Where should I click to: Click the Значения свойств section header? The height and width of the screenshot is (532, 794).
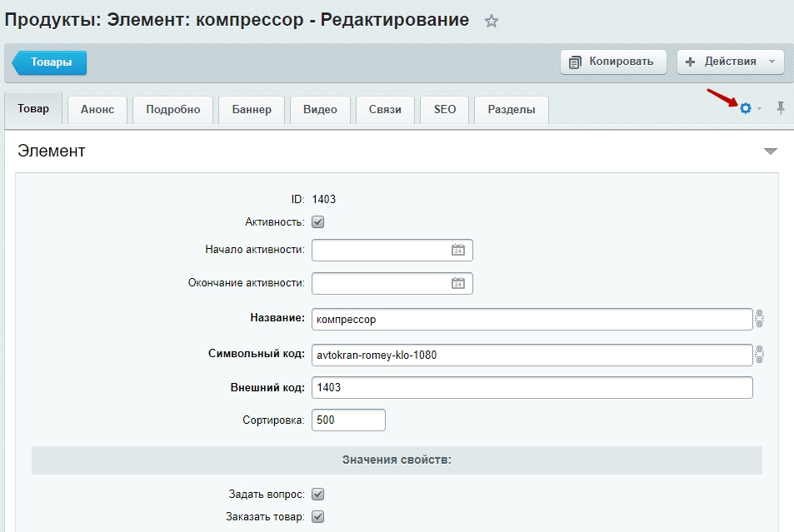(x=397, y=460)
